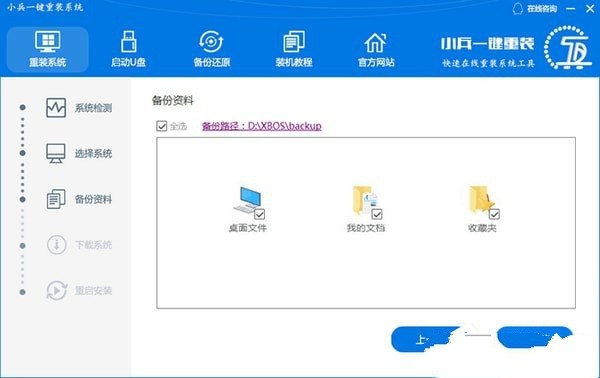Go to the 装机教程 tab
600x378 pixels.
pyautogui.click(x=294, y=49)
